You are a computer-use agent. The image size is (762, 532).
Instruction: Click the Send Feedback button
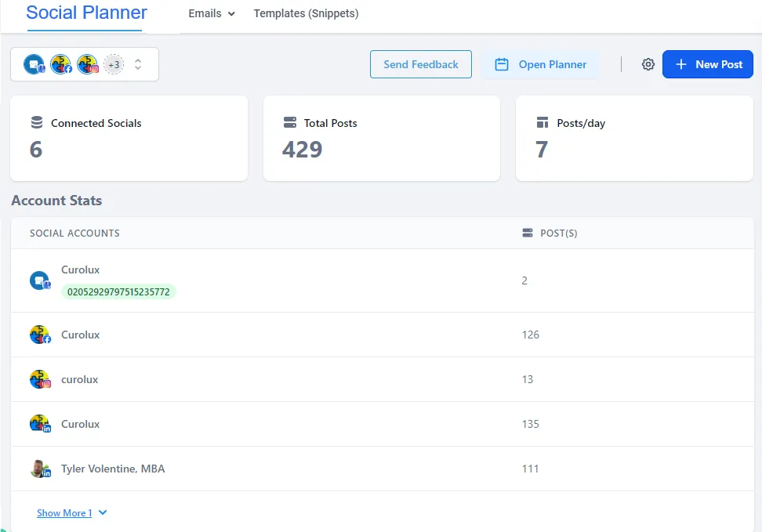[421, 64]
